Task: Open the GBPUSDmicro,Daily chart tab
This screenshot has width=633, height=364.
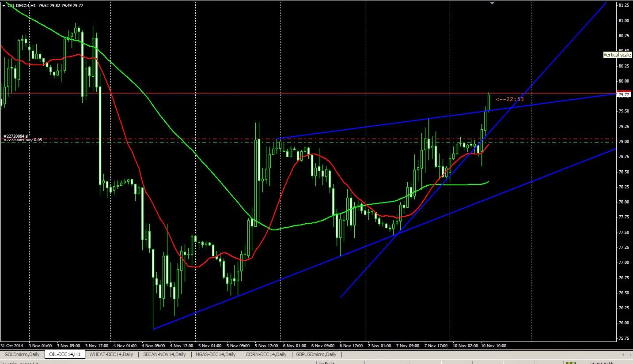Action: pos(316,354)
